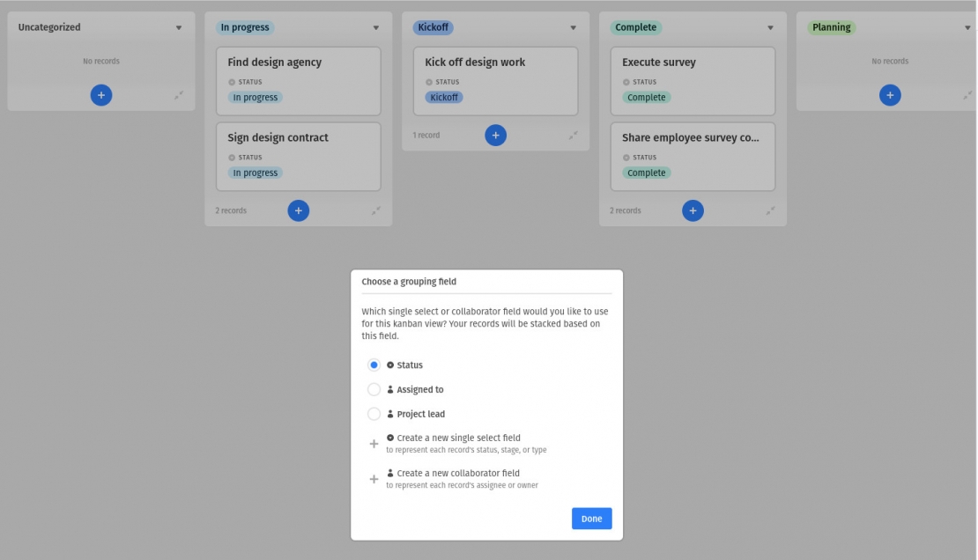The image size is (978, 560).
Task: Click the plus icon in the Complete column
Action: 693,210
